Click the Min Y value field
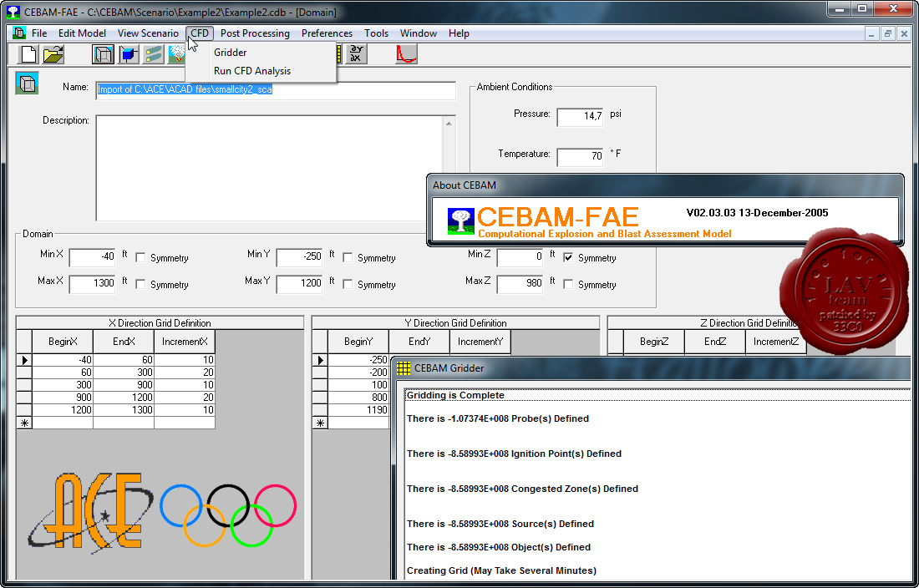This screenshot has height=588, width=919. (299, 257)
